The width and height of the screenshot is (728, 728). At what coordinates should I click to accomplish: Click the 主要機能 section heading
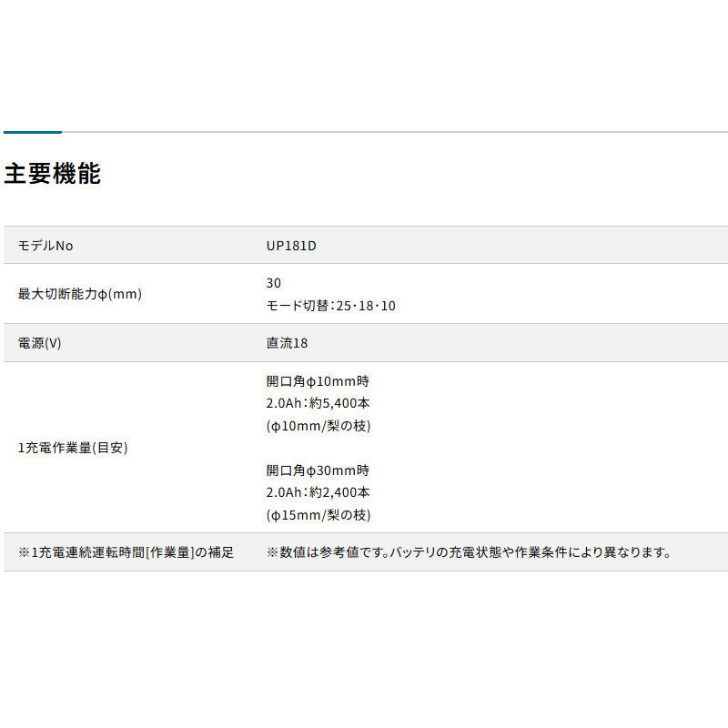(x=53, y=174)
